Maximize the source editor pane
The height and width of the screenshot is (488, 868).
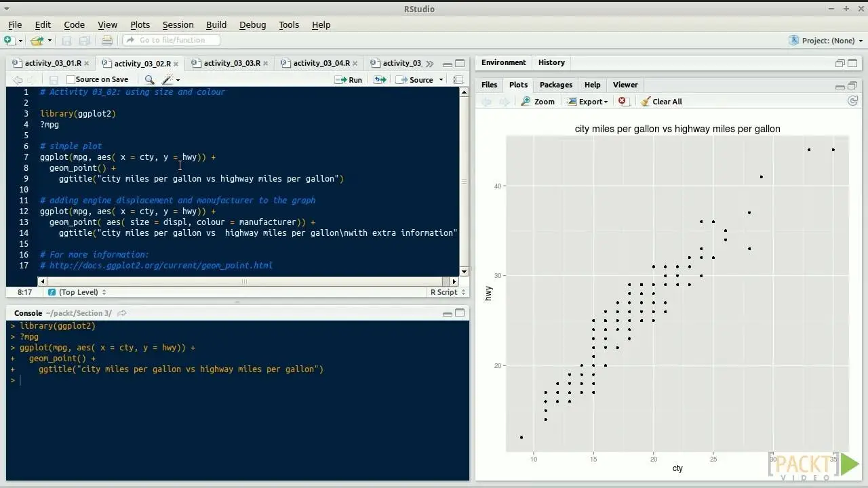[x=460, y=64]
